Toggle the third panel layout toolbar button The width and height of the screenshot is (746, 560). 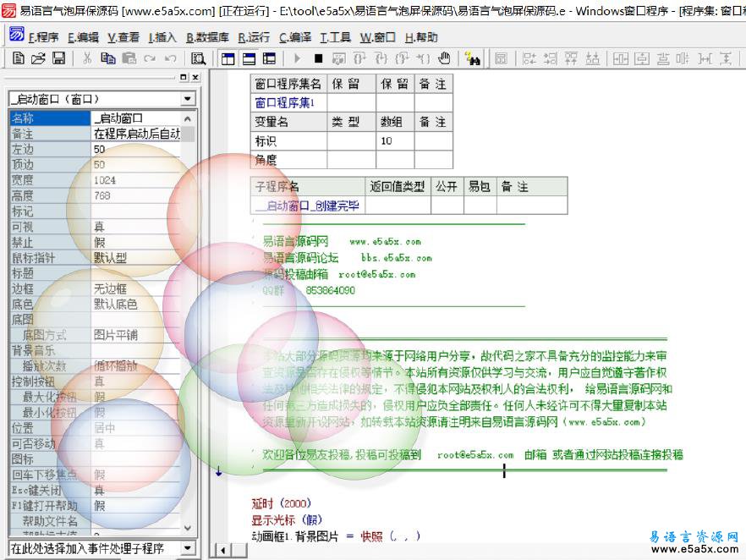(x=269, y=58)
